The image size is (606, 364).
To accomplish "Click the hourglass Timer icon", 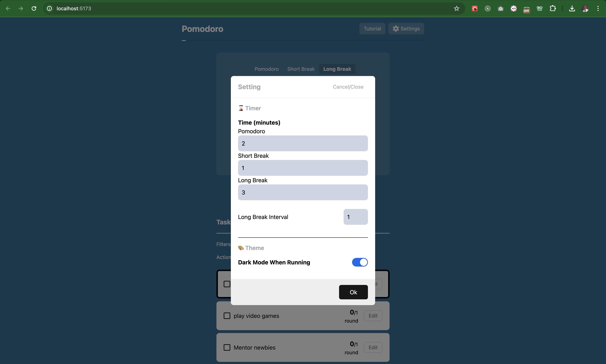I will click(x=241, y=108).
